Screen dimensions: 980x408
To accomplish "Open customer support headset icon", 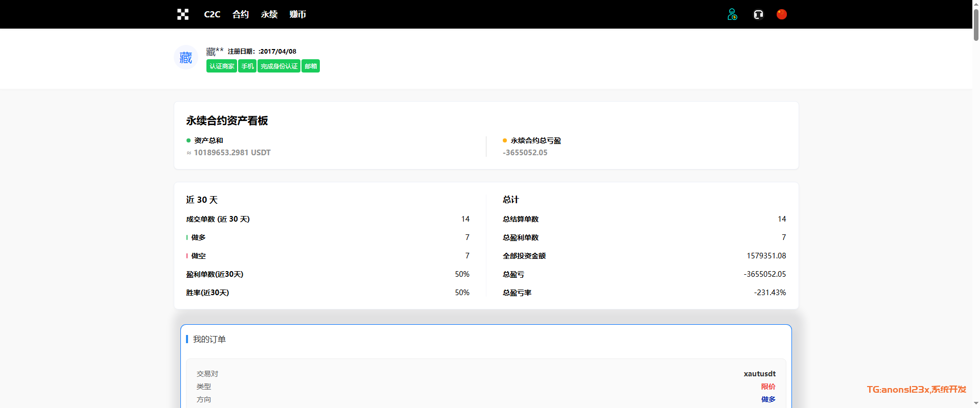I will 758,14.
